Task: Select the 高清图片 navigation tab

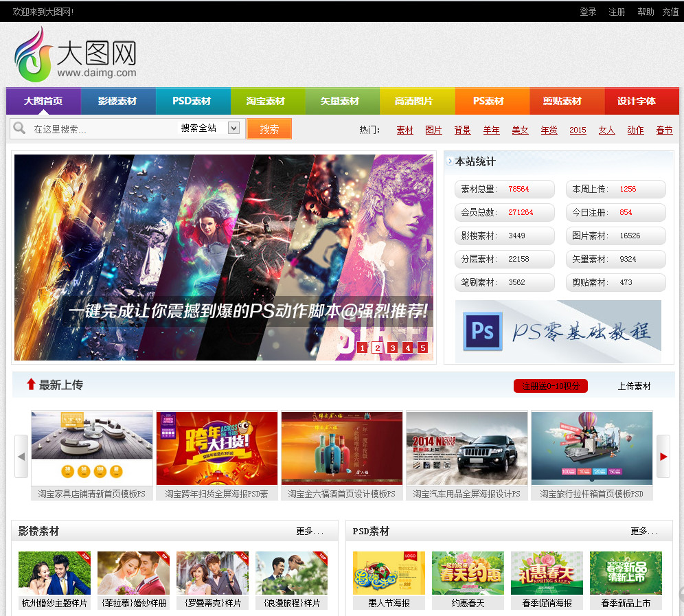Action: point(417,102)
